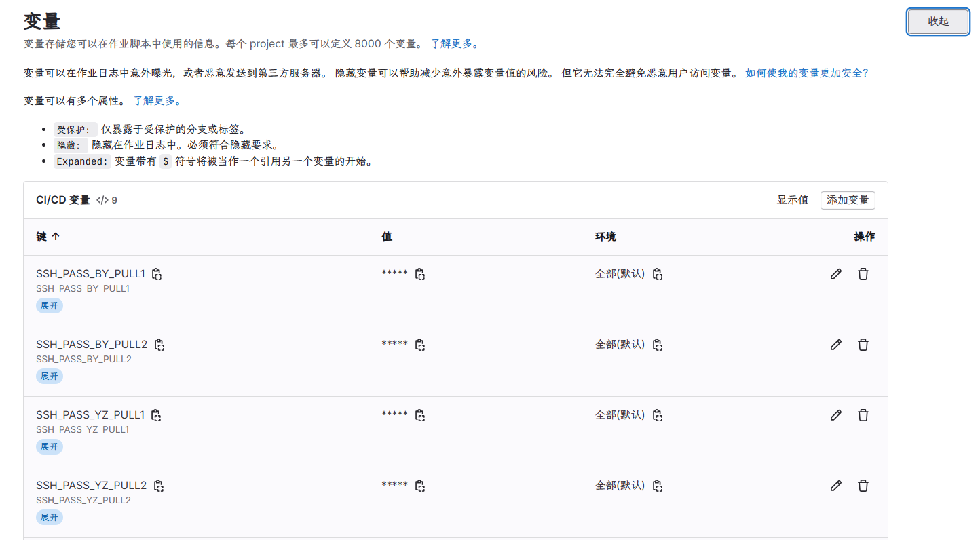The image size is (980, 540).
Task: Copy the SSH_PASS_BY_PULL2 key name
Action: 159,345
